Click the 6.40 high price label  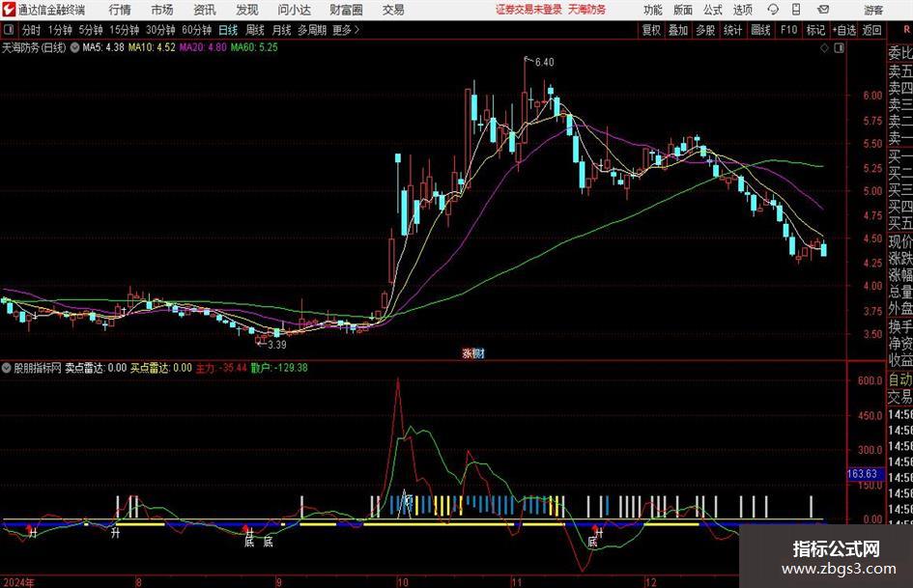coord(544,63)
